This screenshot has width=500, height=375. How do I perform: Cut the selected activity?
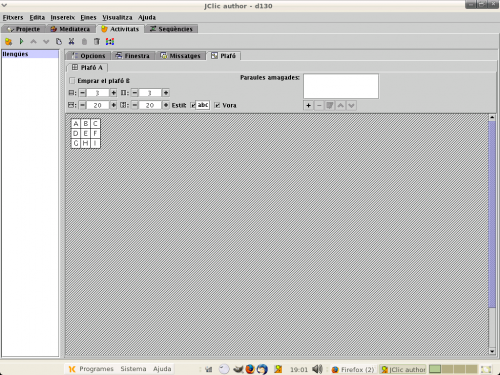(x=71, y=41)
